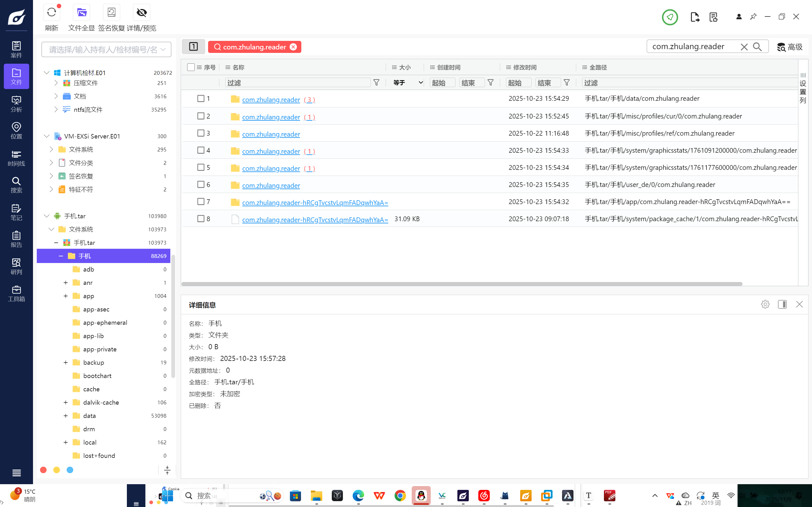812x507 pixels.
Task: Open the 工具箱 toolbox sidebar icon
Action: click(x=16, y=293)
